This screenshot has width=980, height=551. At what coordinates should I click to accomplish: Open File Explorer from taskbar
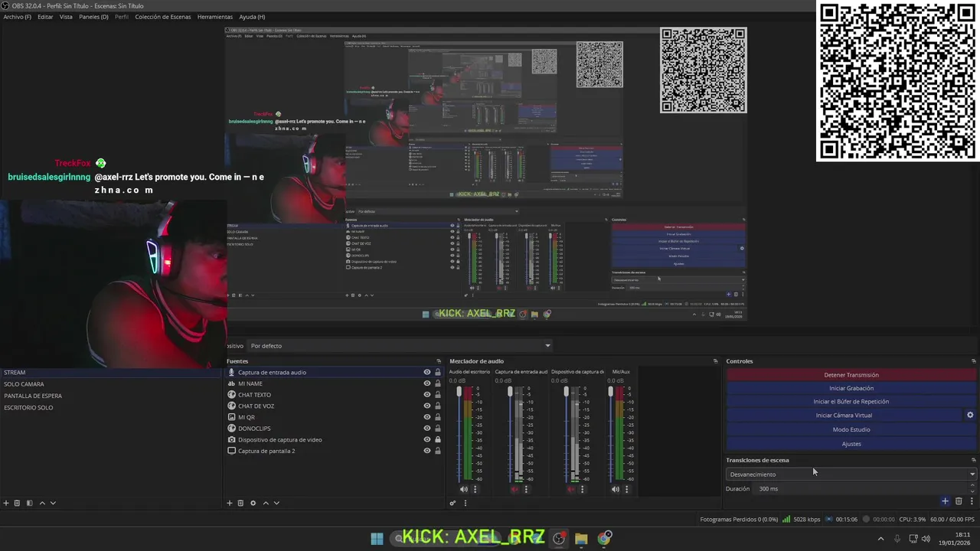click(581, 538)
